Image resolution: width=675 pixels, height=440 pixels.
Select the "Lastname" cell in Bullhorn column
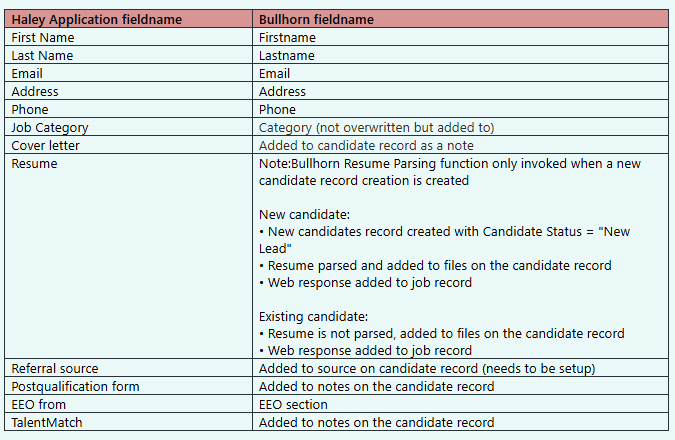click(x=287, y=55)
